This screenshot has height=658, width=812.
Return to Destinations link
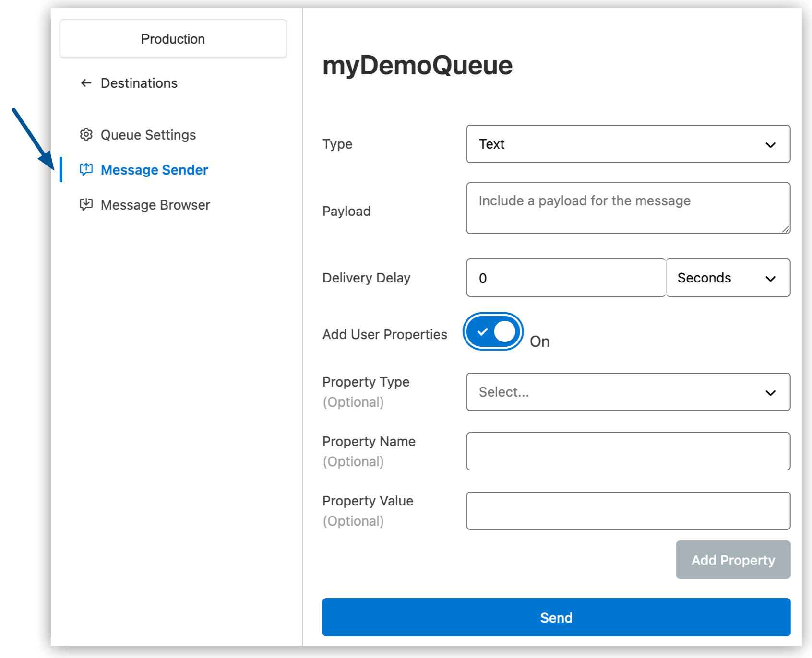[139, 83]
